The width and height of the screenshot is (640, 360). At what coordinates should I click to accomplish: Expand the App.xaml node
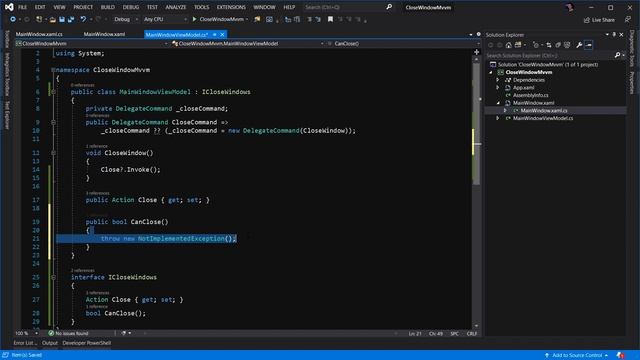(498, 87)
